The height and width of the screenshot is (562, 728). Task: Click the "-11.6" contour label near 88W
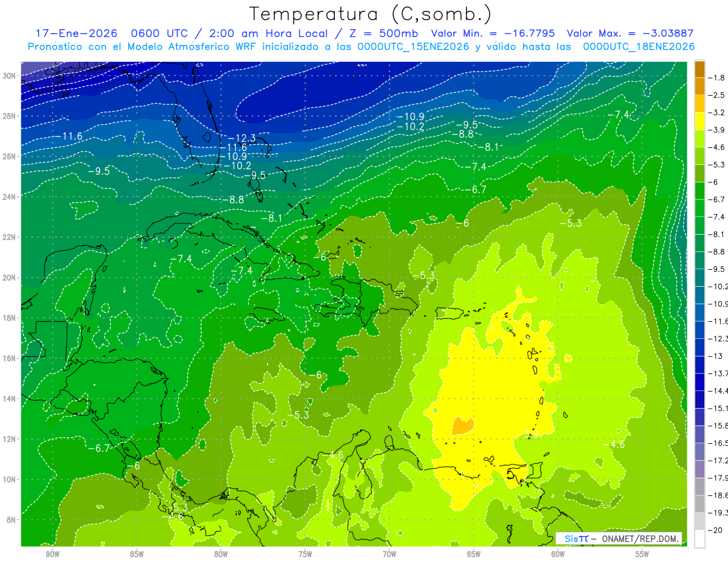pos(69,136)
